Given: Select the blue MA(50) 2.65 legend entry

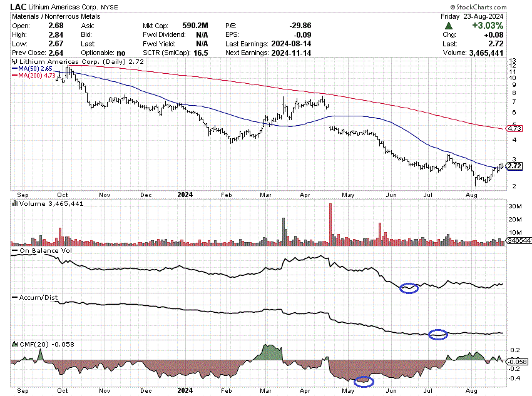Looking at the screenshot, I should tap(32, 68).
